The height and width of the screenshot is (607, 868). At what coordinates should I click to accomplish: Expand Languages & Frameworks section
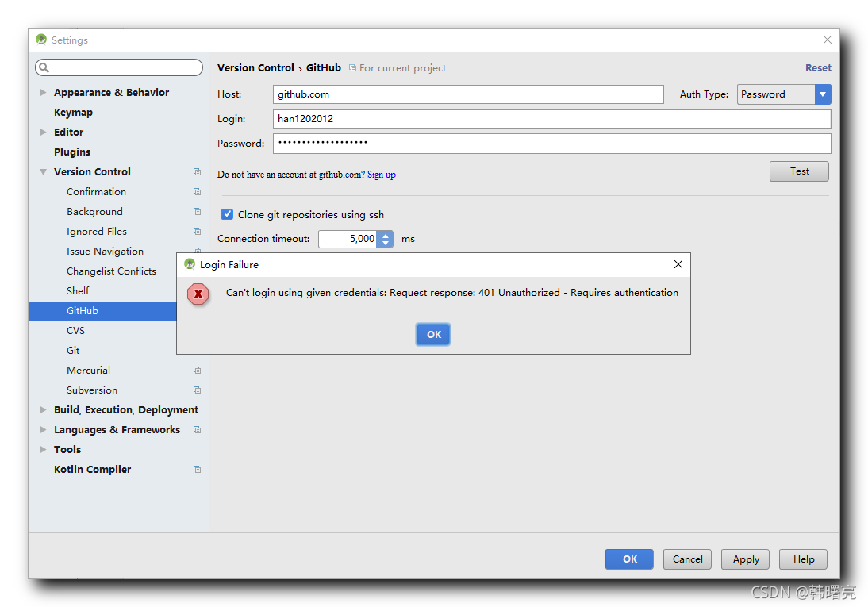point(43,430)
